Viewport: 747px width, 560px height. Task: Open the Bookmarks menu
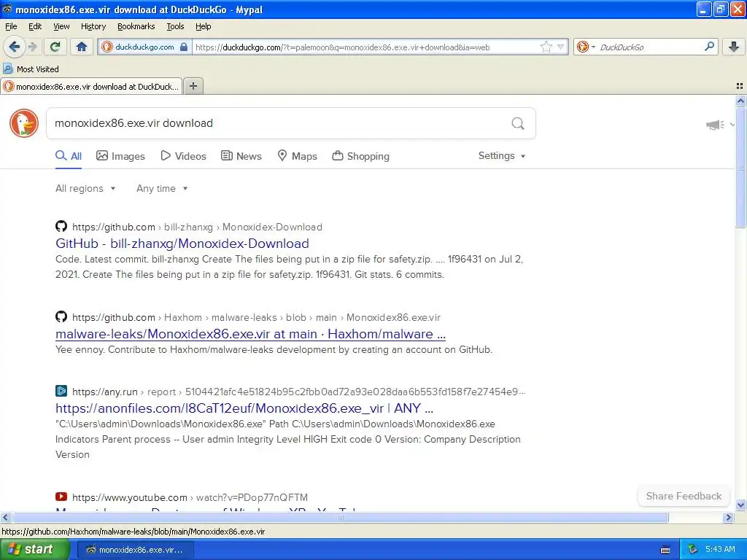pyautogui.click(x=136, y=26)
